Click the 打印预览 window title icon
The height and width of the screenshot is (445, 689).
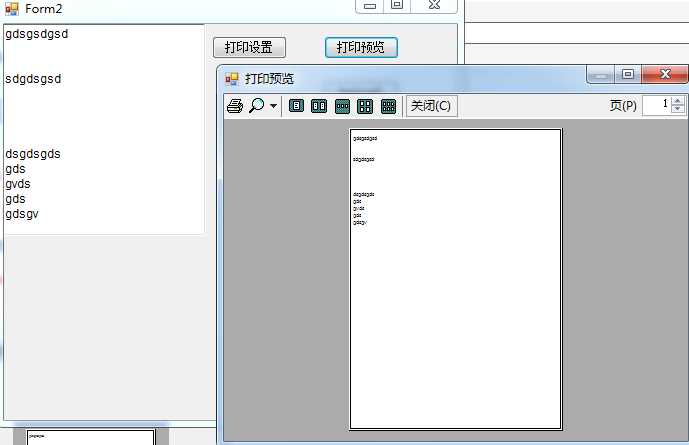pos(232,78)
